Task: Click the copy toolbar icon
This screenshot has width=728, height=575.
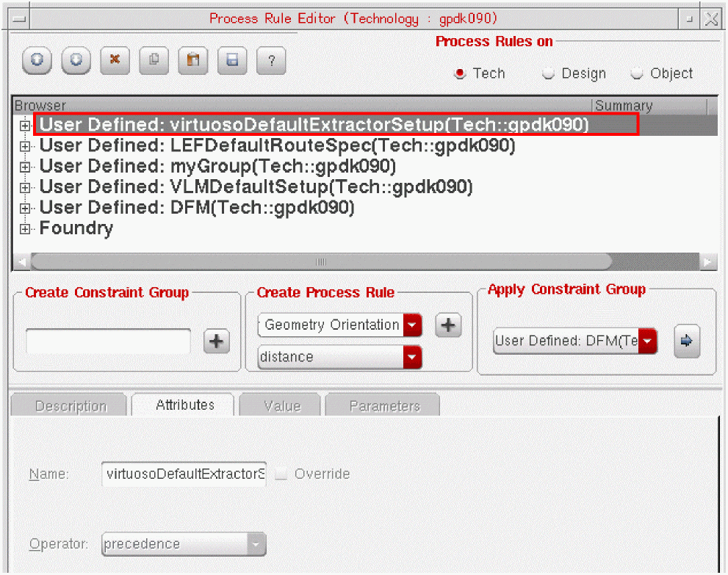Action: (x=154, y=60)
